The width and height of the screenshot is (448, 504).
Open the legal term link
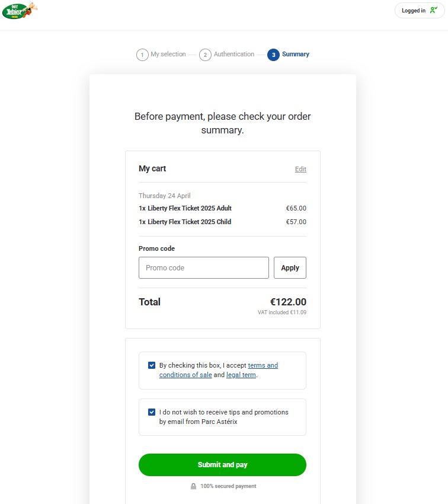pyautogui.click(x=241, y=375)
